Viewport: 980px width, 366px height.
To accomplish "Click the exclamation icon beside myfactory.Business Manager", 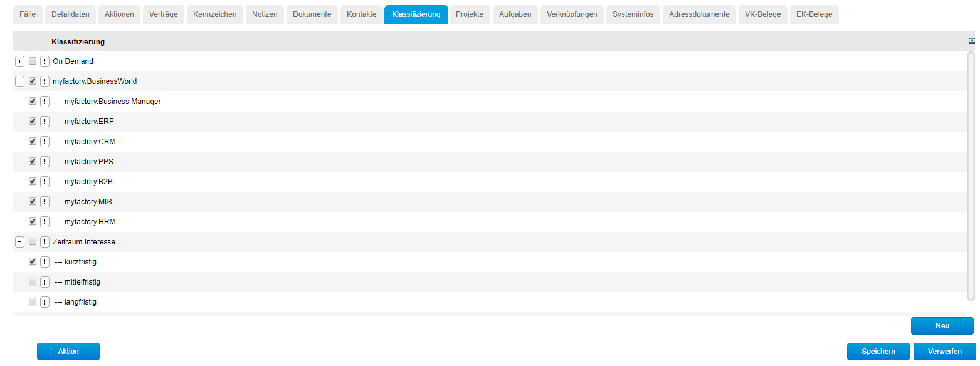I will pyautogui.click(x=45, y=102).
